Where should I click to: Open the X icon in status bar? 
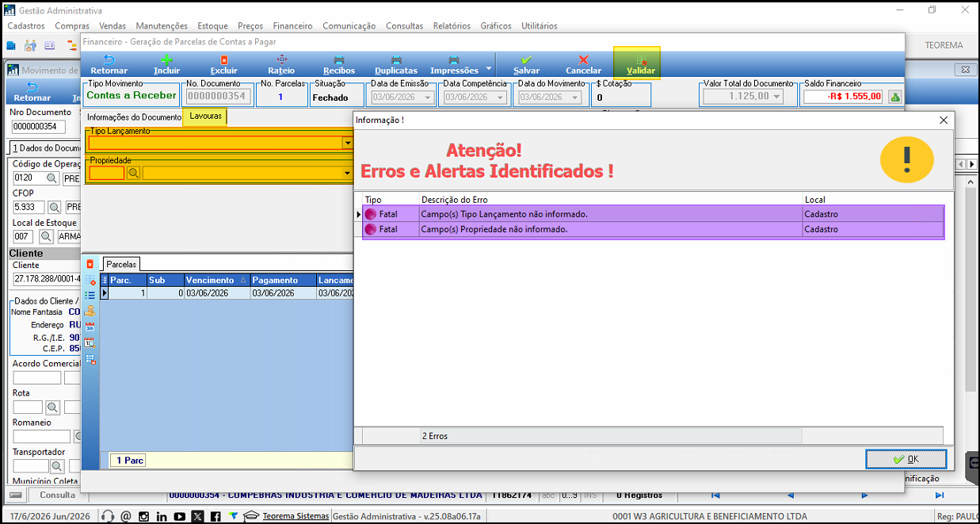pyautogui.click(x=197, y=516)
